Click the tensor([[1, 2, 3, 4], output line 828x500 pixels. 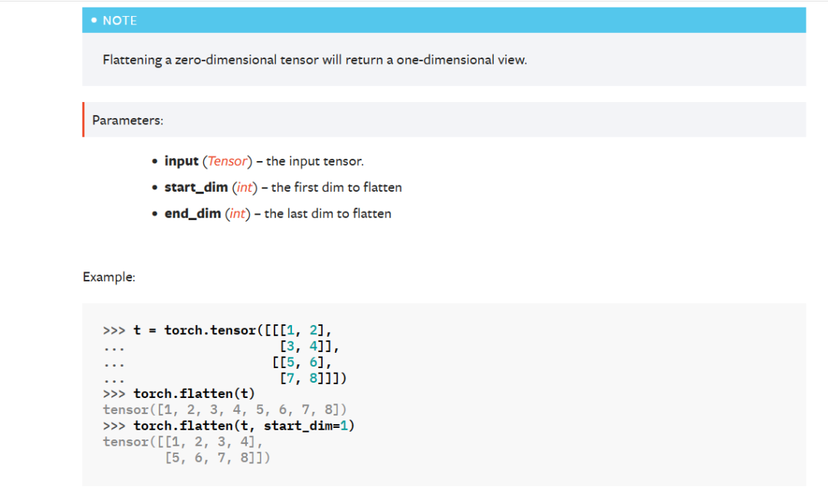[183, 442]
